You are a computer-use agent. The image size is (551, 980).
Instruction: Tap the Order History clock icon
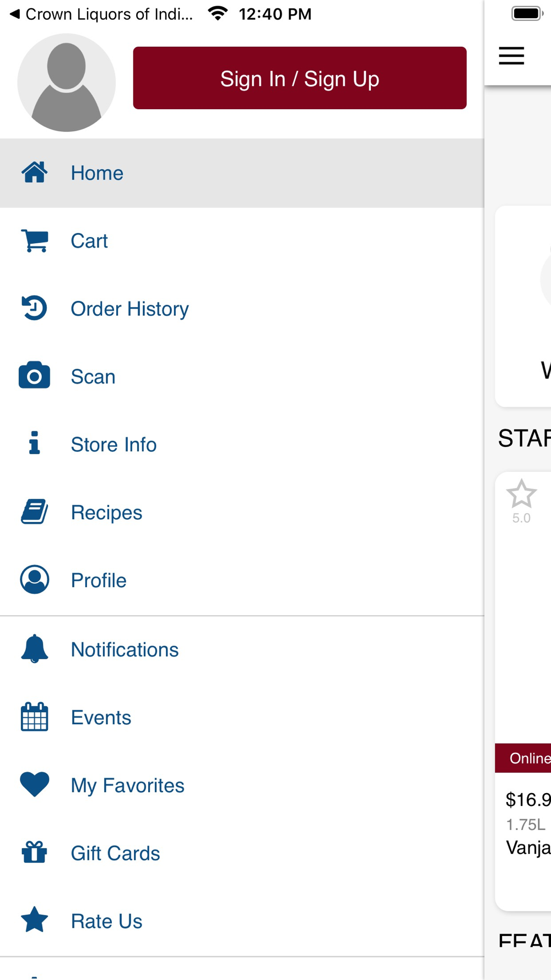[34, 308]
